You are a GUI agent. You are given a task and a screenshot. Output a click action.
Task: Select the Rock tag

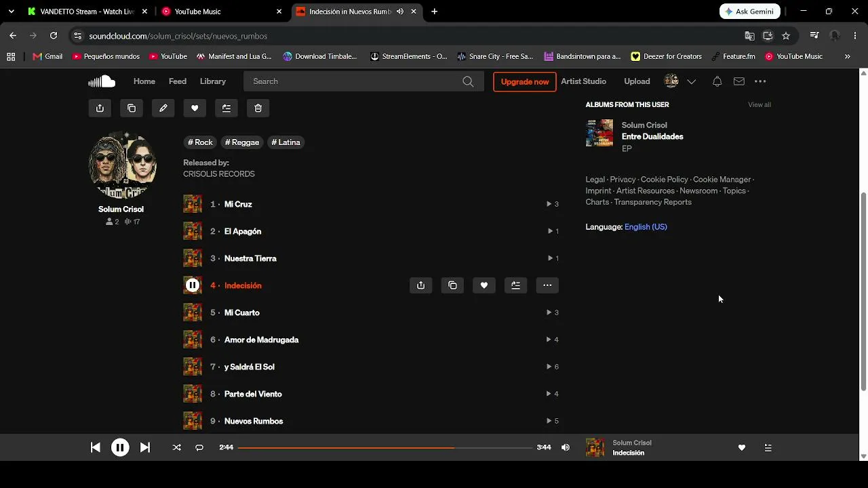pyautogui.click(x=200, y=142)
